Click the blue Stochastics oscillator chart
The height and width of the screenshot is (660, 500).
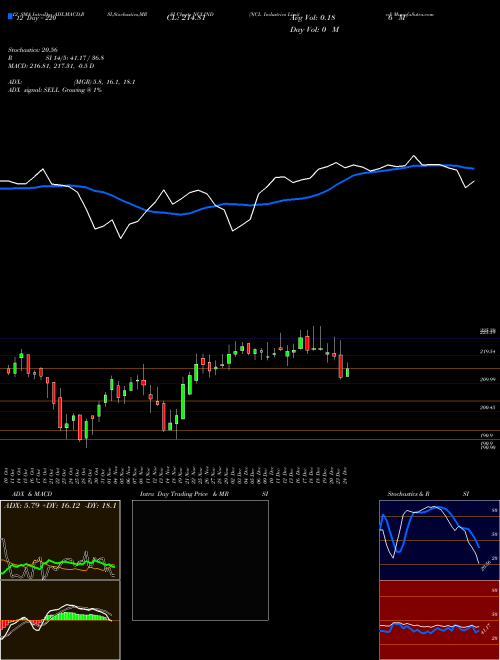tap(439, 540)
